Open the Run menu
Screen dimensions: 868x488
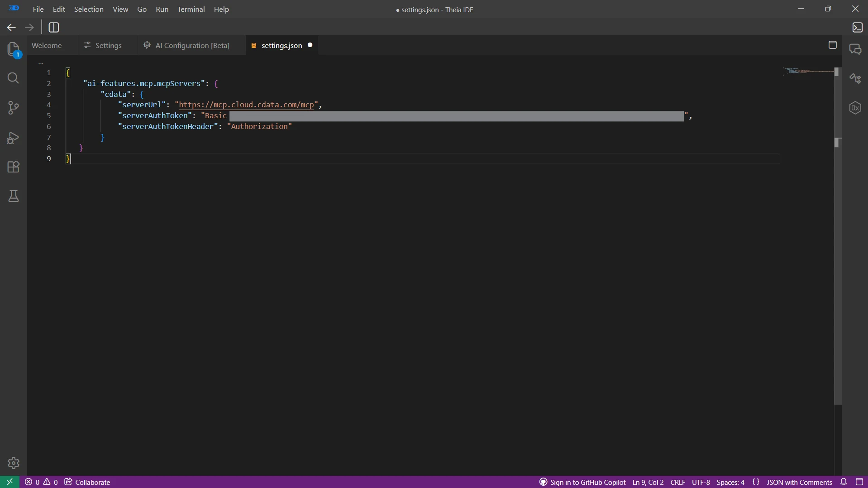pyautogui.click(x=162, y=10)
